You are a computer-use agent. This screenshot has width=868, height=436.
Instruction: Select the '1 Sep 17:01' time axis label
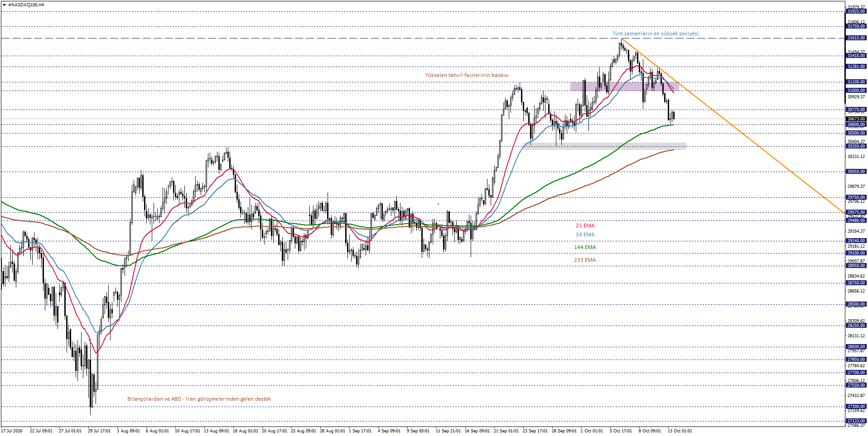[360, 431]
